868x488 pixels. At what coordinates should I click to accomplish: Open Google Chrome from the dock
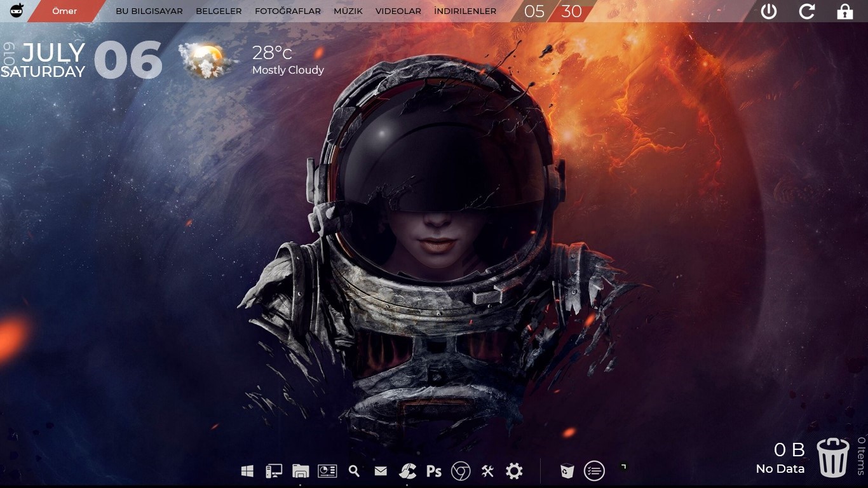(x=461, y=471)
